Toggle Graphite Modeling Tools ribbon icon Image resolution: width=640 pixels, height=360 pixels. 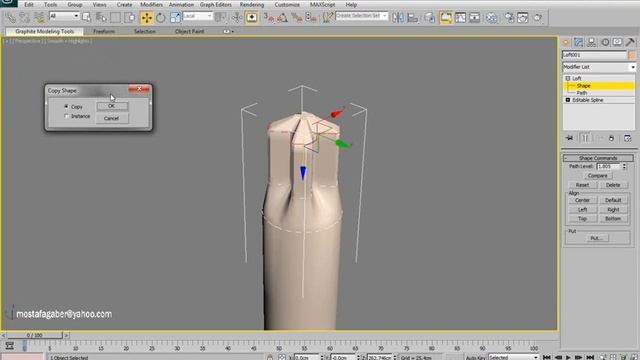click(446, 18)
